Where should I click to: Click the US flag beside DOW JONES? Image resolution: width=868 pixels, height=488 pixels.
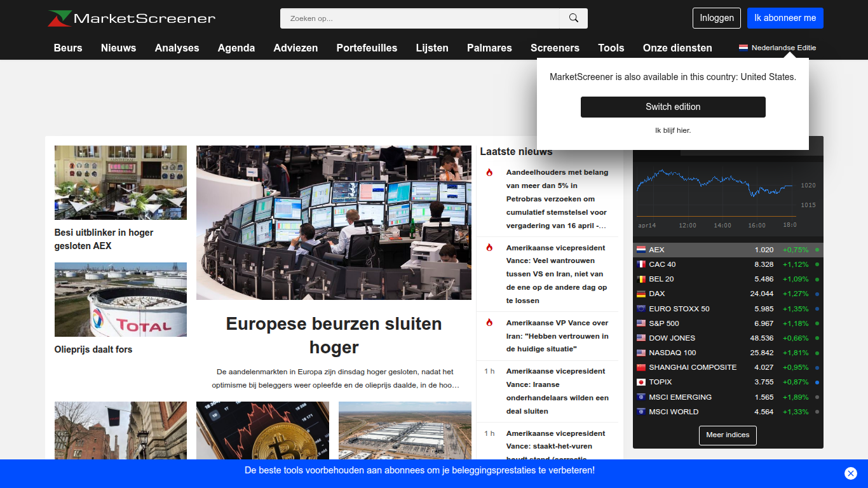[x=641, y=338]
